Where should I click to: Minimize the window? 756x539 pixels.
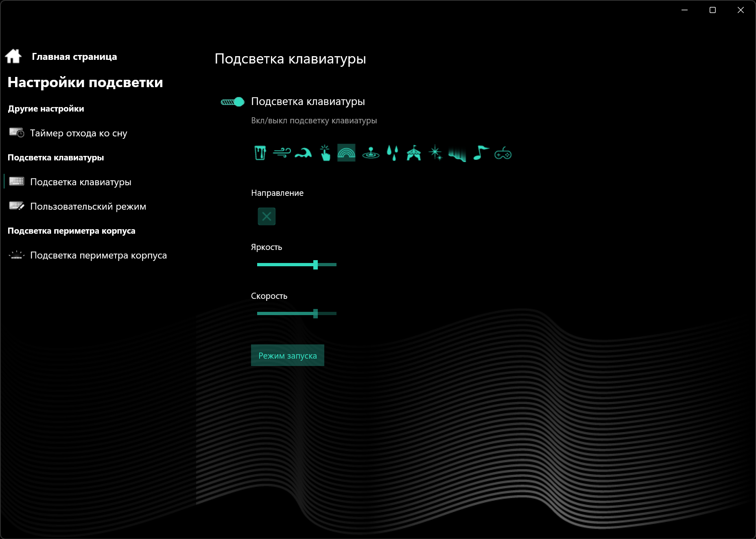click(685, 10)
